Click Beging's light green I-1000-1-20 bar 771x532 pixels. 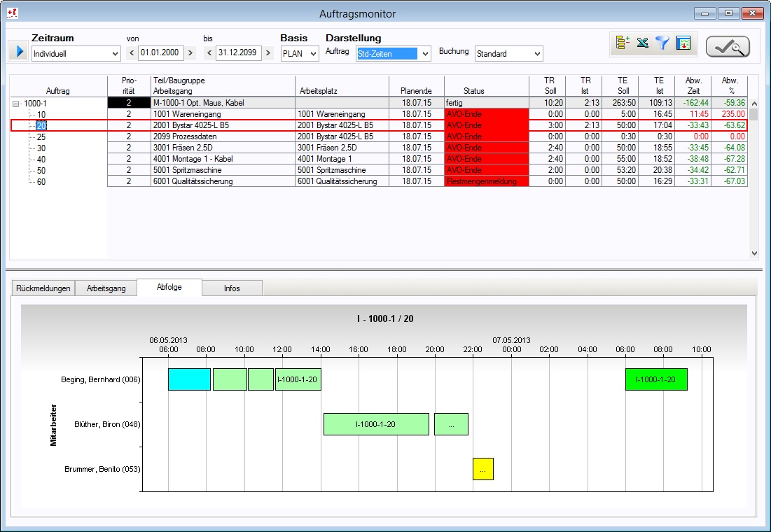298,379
